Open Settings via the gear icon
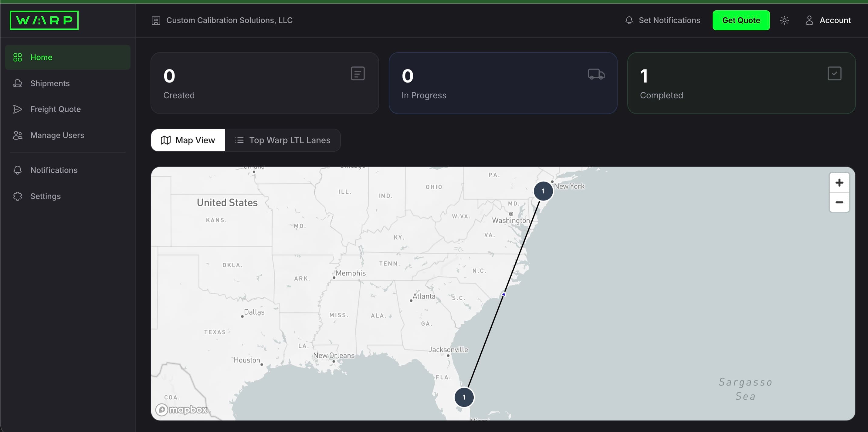Viewport: 868px width, 432px height. click(18, 196)
